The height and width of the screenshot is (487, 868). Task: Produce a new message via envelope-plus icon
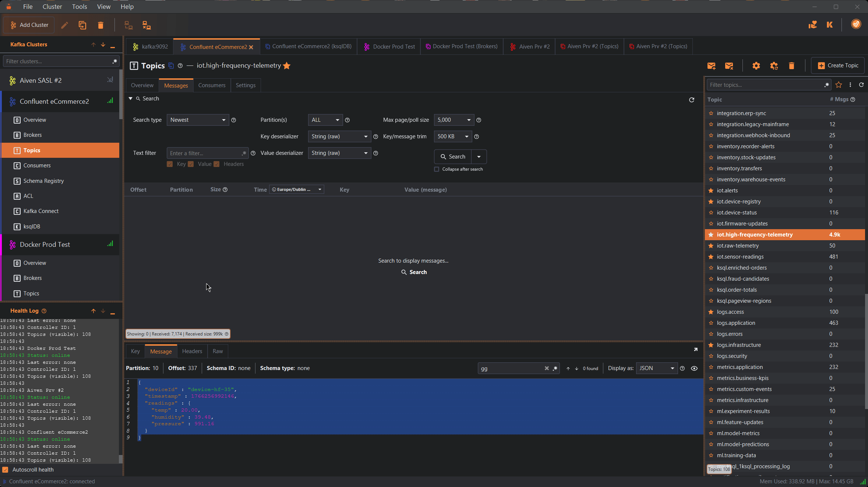tap(711, 65)
